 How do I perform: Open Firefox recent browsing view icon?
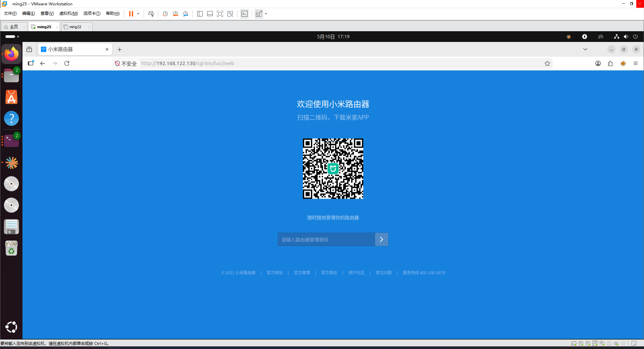pyautogui.click(x=29, y=49)
